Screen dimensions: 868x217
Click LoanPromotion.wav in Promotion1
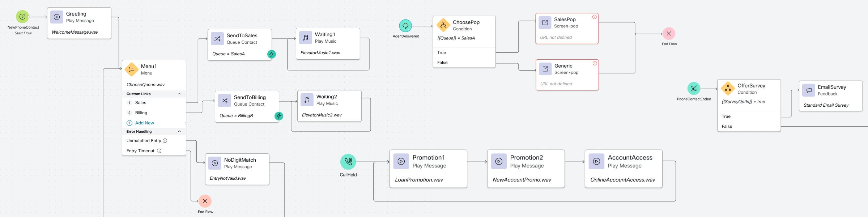point(419,180)
